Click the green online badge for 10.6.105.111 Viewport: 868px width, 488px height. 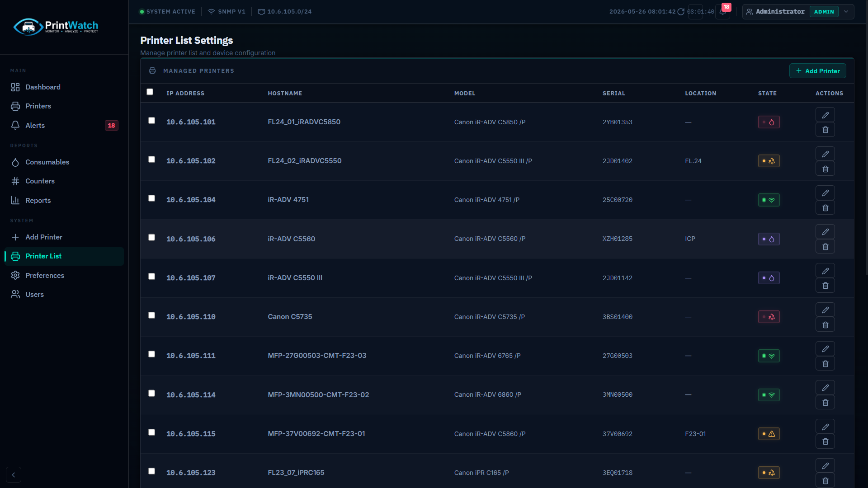pos(769,356)
